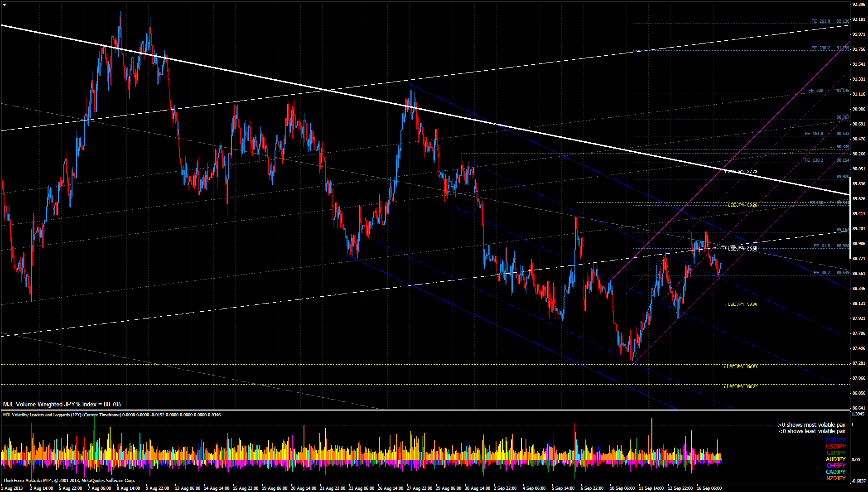
Task: Click the NZDJPY legend entry
Action: [x=835, y=478]
